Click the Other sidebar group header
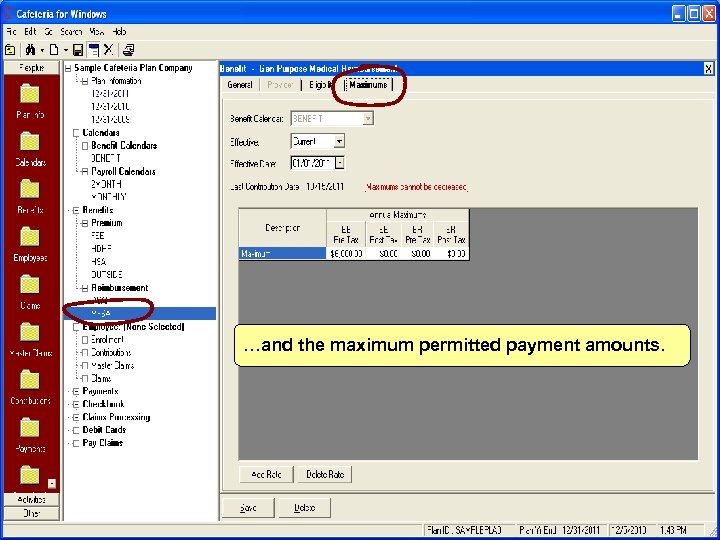Image resolution: width=720 pixels, height=540 pixels. (x=31, y=513)
